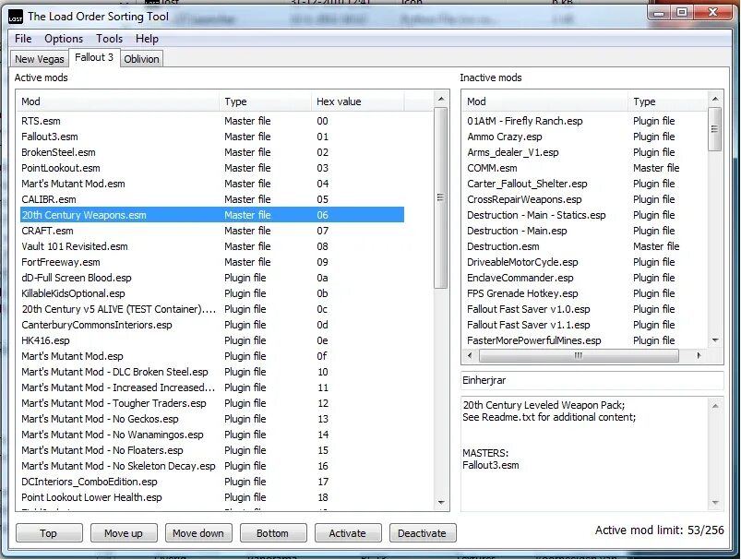Select Vault 101 Revisited.esm row
Image resolution: width=741 pixels, height=560 pixels.
211,246
